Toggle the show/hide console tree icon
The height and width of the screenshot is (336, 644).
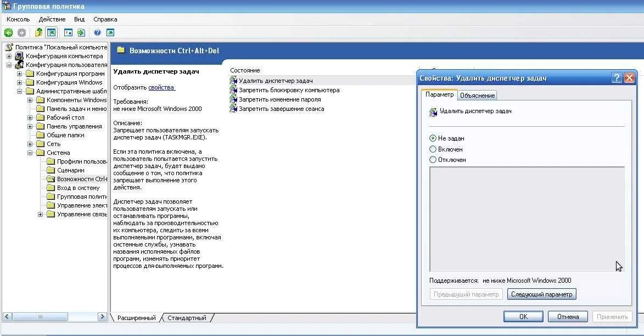(52, 32)
